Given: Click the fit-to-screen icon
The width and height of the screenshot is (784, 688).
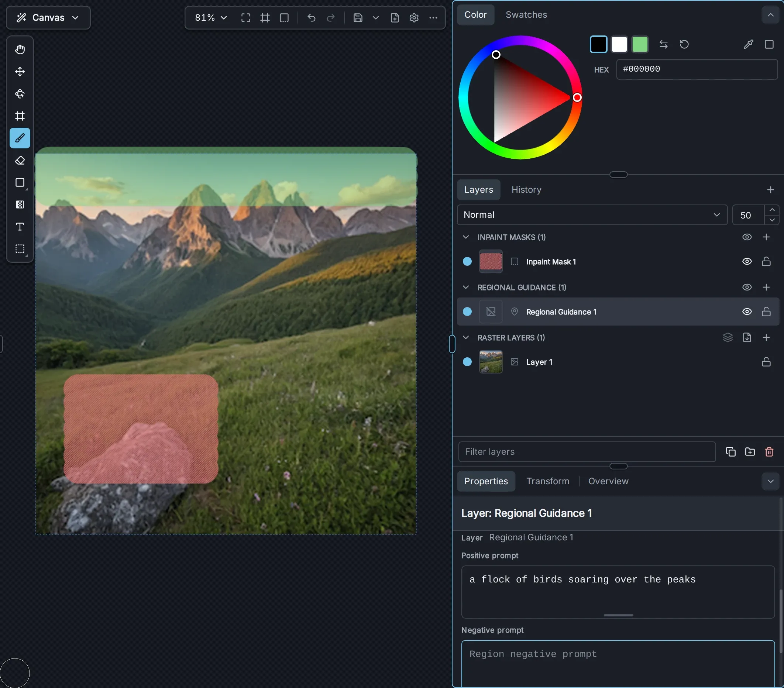Looking at the screenshot, I should [x=246, y=18].
